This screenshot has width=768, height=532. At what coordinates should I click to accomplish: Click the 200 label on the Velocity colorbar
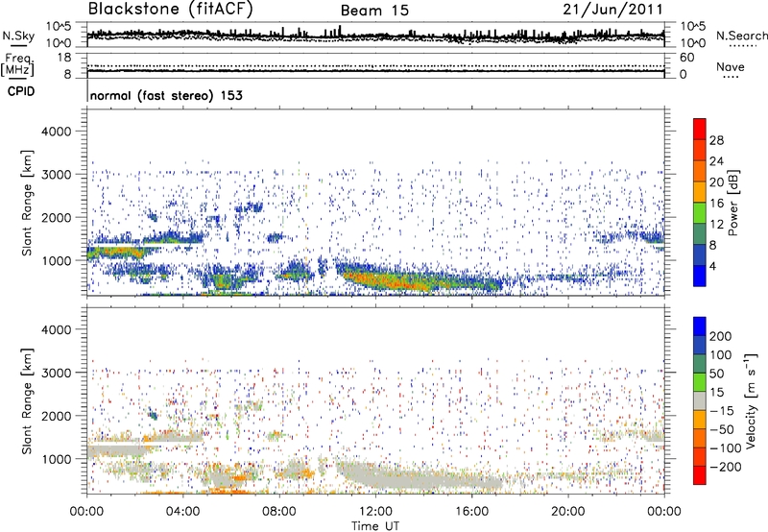tap(721, 336)
